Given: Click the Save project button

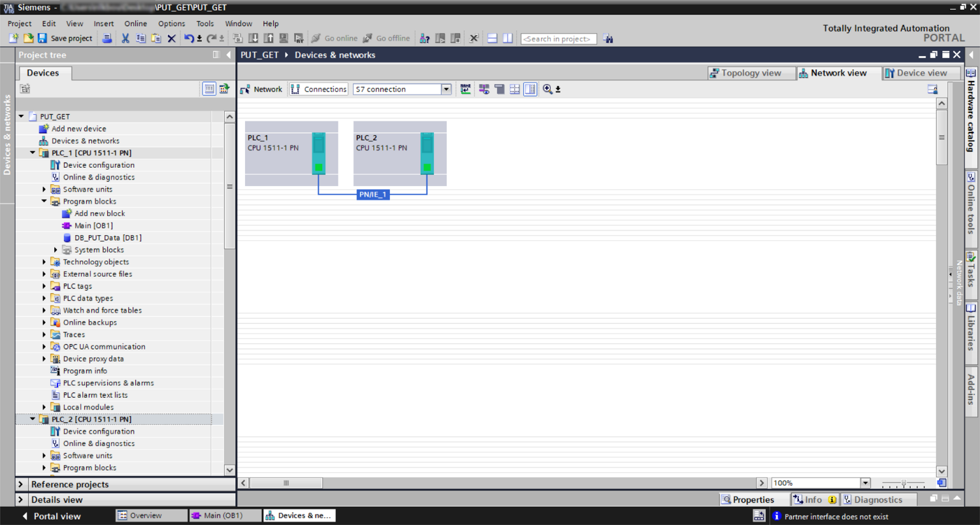Looking at the screenshot, I should [x=65, y=39].
